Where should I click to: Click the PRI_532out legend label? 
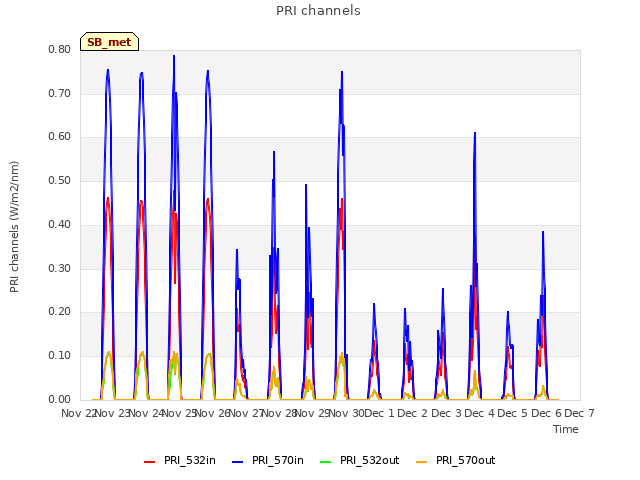pos(370,460)
